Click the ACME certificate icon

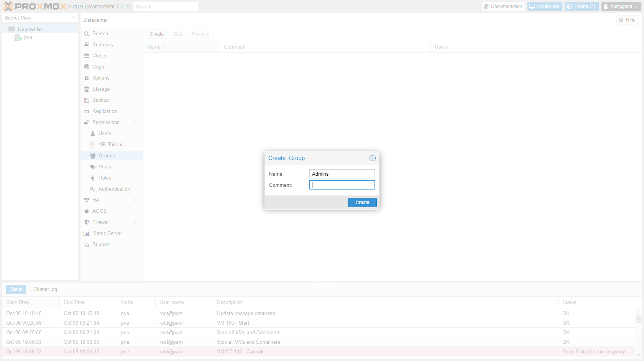coord(87,211)
